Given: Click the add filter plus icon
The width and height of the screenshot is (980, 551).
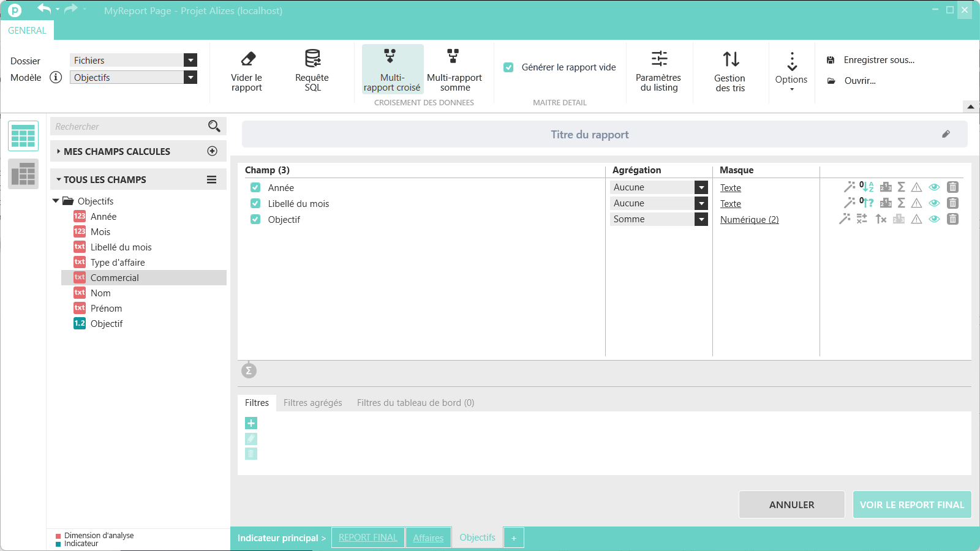Looking at the screenshot, I should click(251, 423).
